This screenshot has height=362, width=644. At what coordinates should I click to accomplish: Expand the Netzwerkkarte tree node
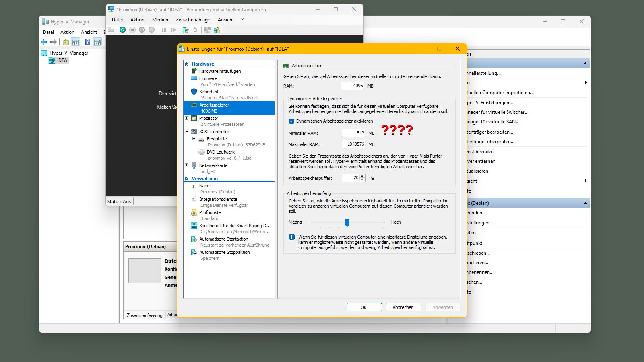tap(187, 165)
